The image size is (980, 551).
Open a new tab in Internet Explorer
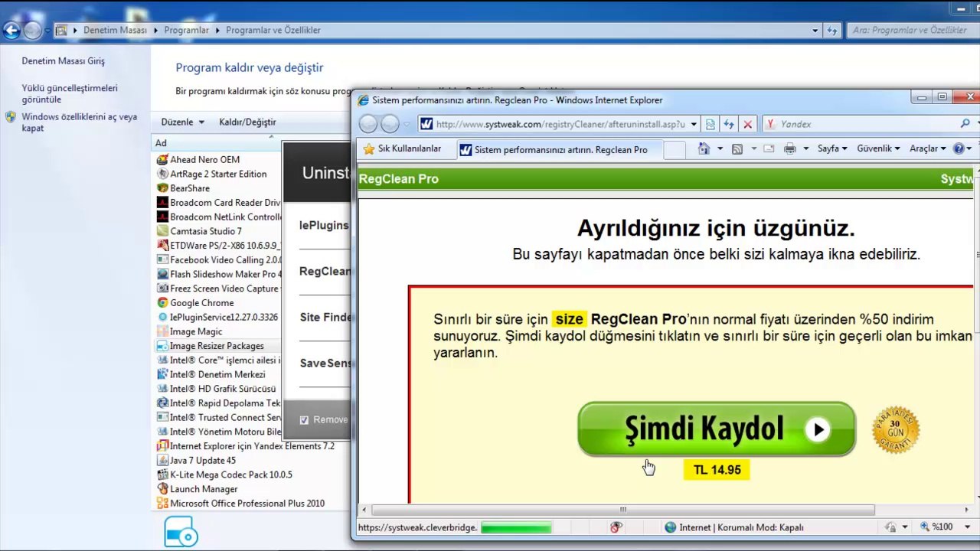tap(675, 150)
